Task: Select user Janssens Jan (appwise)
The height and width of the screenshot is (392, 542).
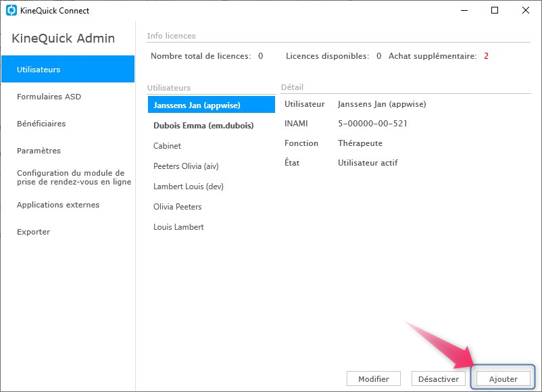Action: pos(212,105)
